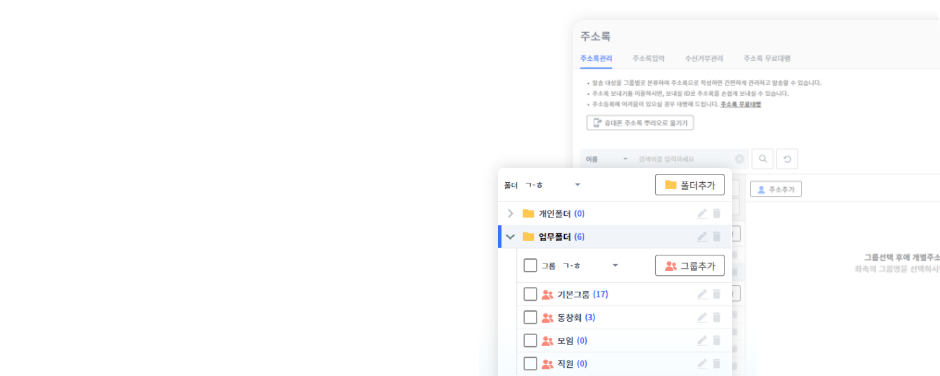
Task: Delete 업무폴더 with its trash icon
Action: 716,237
